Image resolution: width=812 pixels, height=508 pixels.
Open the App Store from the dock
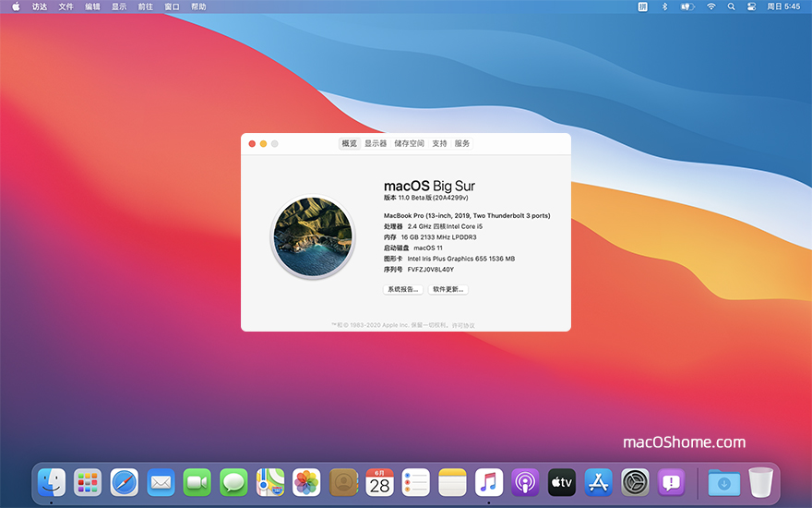(x=599, y=482)
